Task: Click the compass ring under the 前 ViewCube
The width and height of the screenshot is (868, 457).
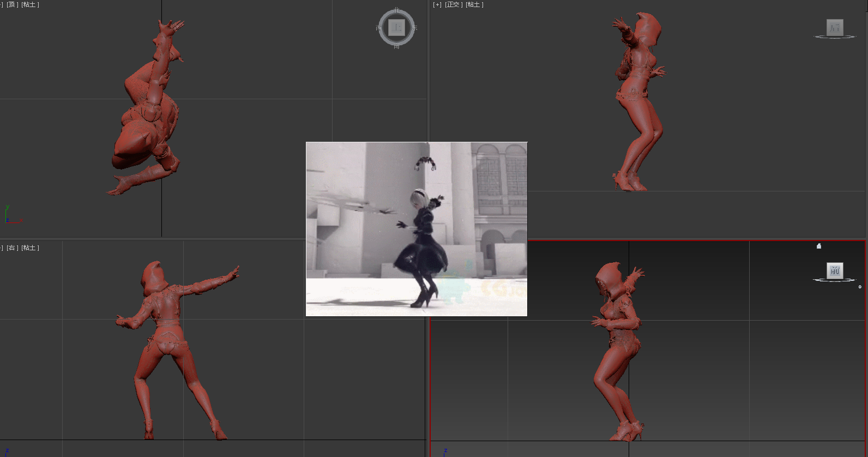Action: click(835, 280)
